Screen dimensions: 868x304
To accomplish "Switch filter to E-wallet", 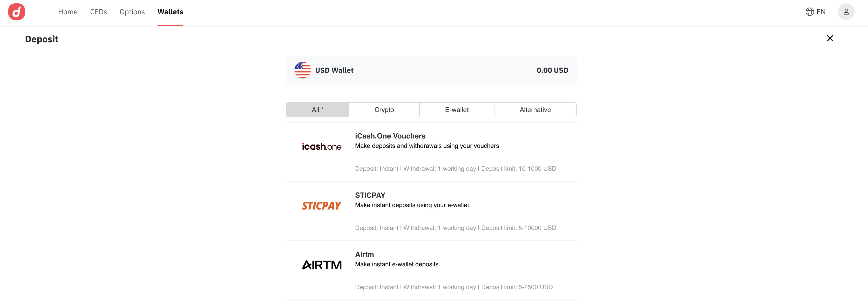I will [x=457, y=110].
